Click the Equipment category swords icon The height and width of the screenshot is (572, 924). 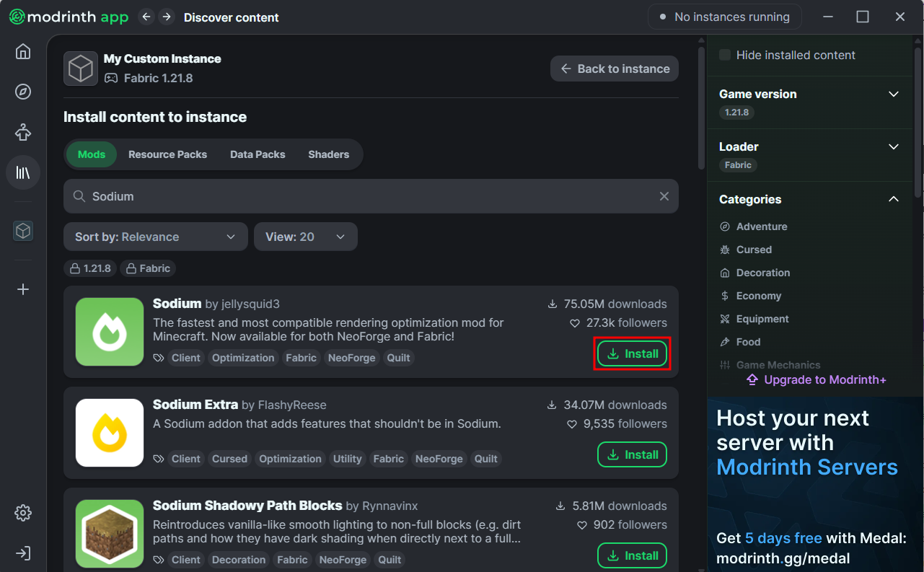(725, 319)
